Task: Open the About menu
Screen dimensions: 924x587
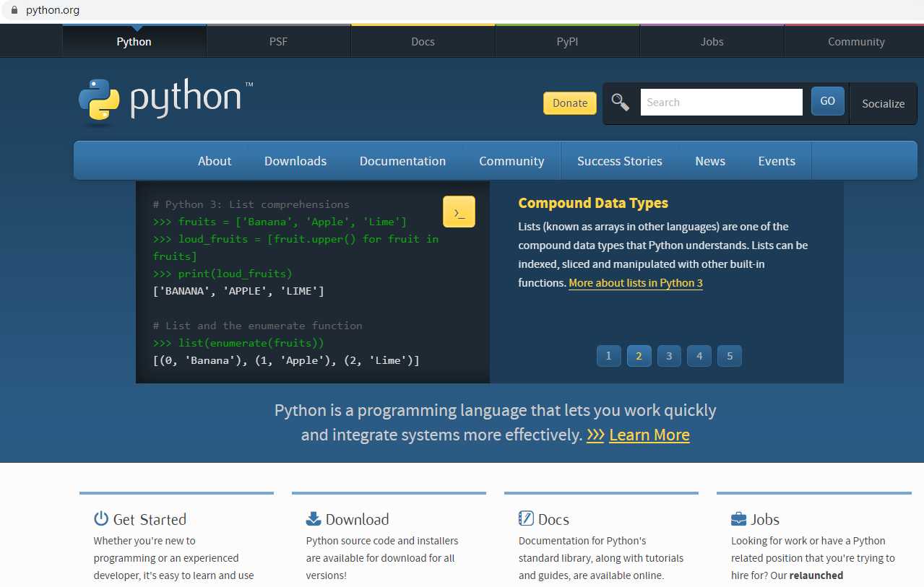Action: 215,161
